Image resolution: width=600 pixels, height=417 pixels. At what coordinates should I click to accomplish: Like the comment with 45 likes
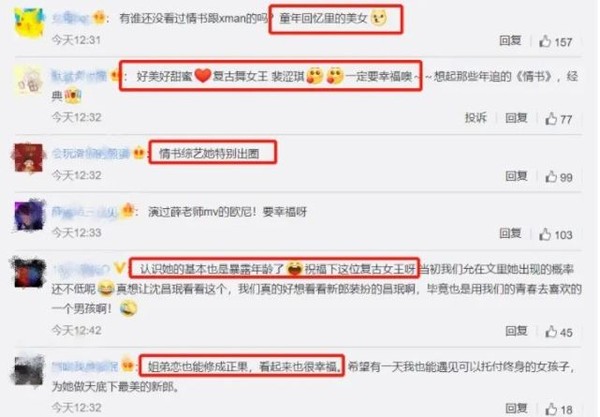tap(551, 332)
